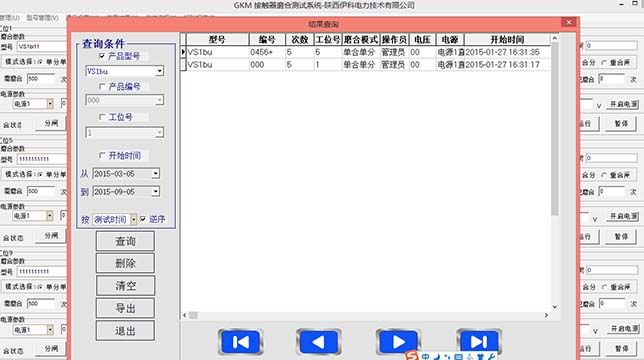Go to the first record navigation icon
Image resolution: width=644 pixels, height=360 pixels.
click(241, 342)
